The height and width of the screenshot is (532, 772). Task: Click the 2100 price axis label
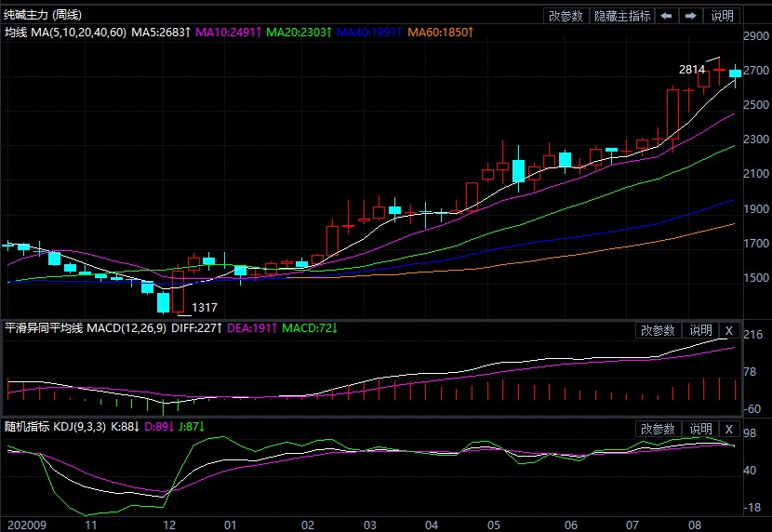click(756, 174)
